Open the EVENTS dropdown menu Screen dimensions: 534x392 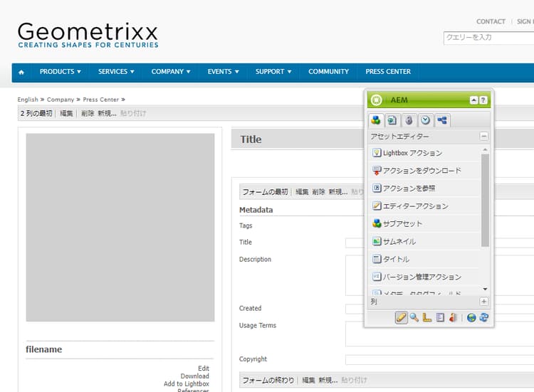pyautogui.click(x=224, y=72)
